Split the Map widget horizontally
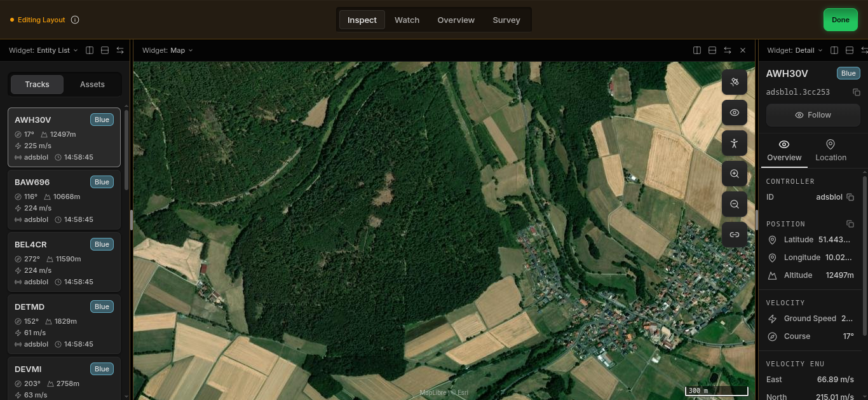 [x=712, y=50]
